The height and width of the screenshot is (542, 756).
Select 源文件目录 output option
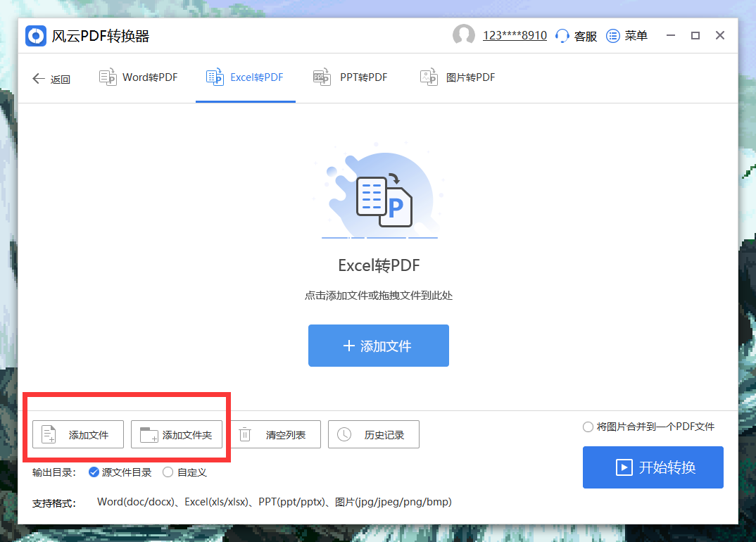click(120, 472)
